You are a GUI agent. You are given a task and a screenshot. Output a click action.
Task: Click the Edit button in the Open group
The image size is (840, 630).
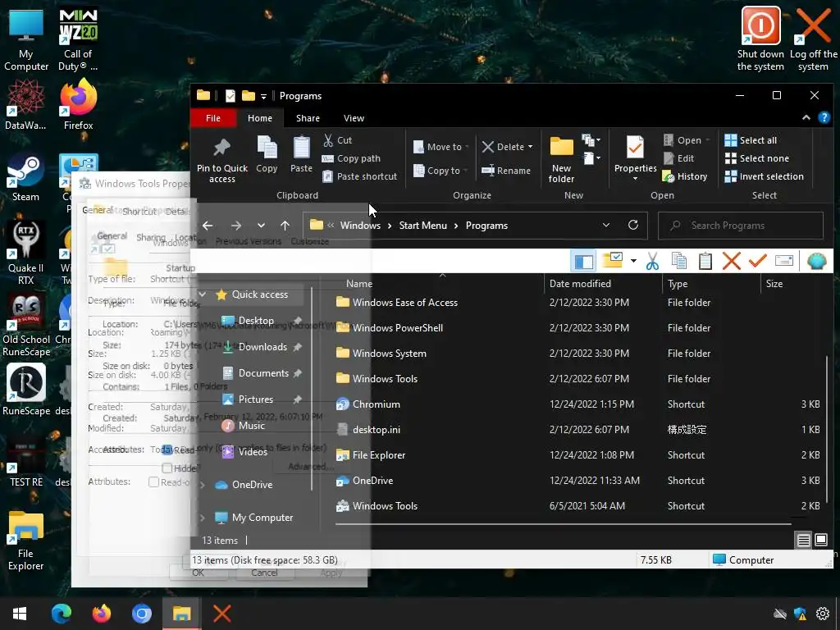point(678,158)
